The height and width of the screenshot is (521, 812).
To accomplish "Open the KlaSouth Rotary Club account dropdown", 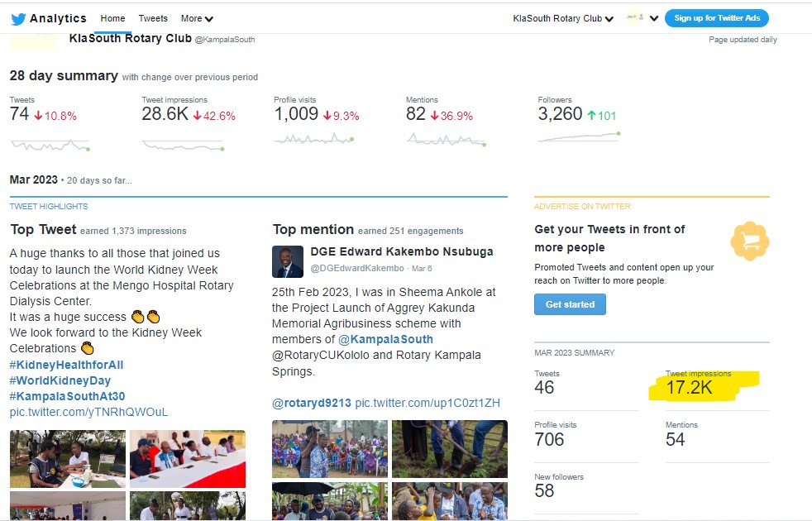I will point(563,19).
